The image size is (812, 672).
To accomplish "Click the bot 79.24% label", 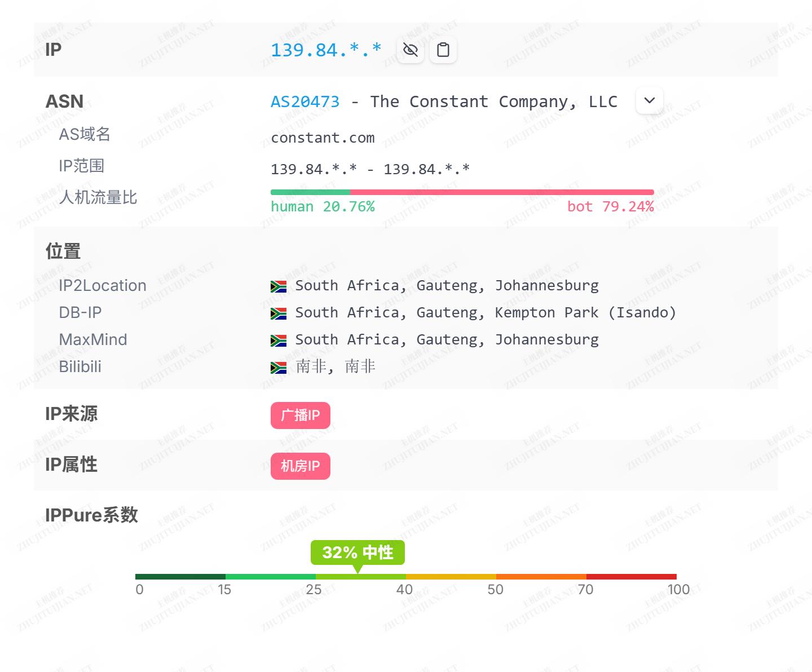I will pos(610,207).
